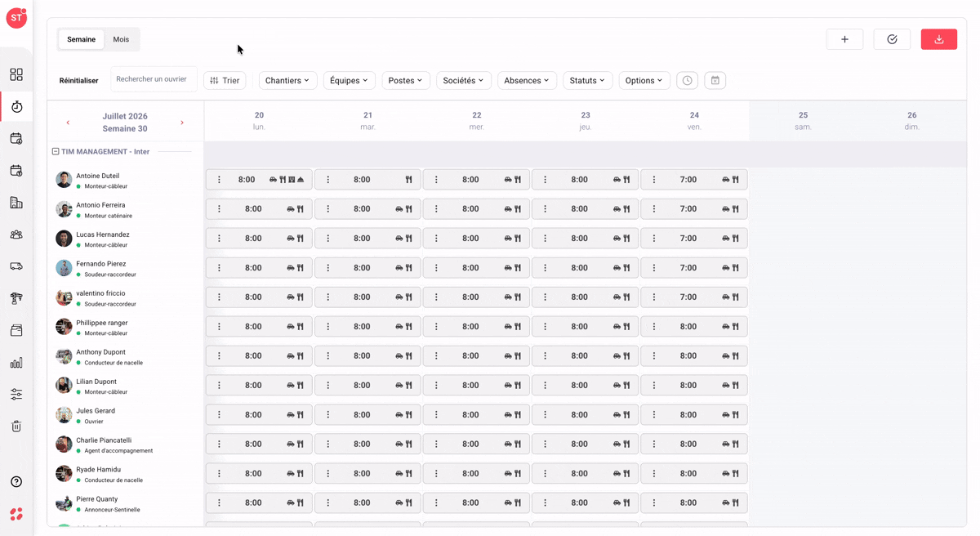
Task: Click the circled checkmark validate button
Action: pos(892,39)
